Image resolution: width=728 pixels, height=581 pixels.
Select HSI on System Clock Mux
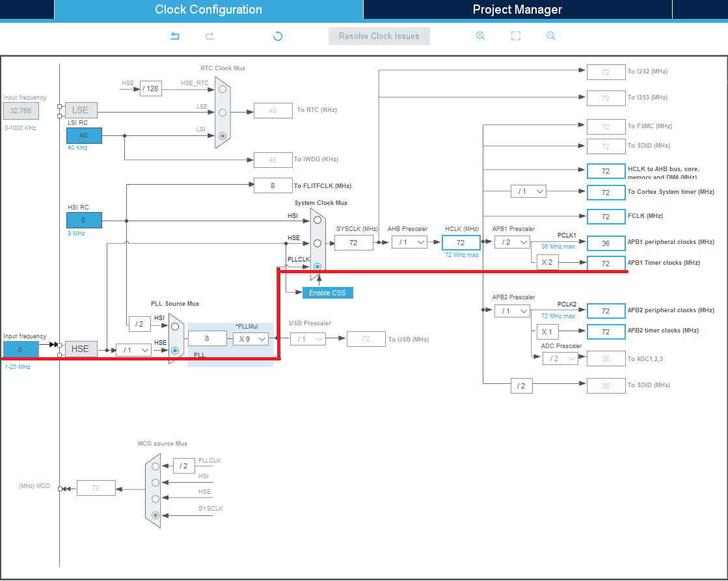317,220
